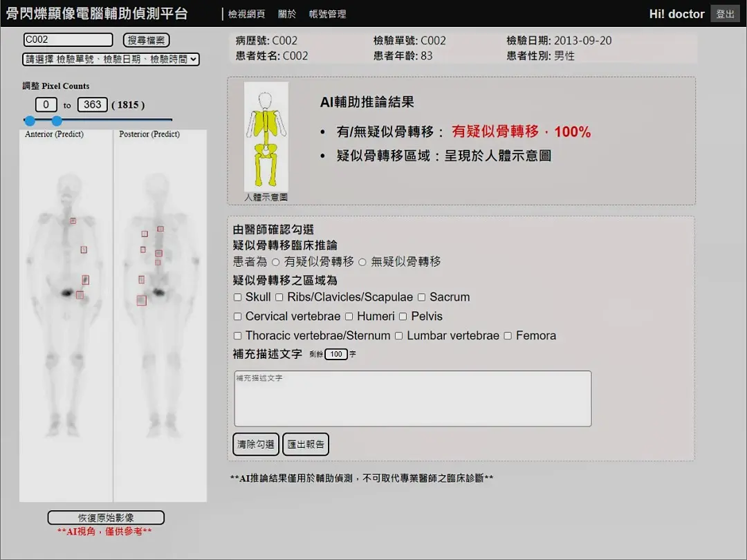Check the Thoracic vertebrae/Sternum checkbox

(238, 336)
